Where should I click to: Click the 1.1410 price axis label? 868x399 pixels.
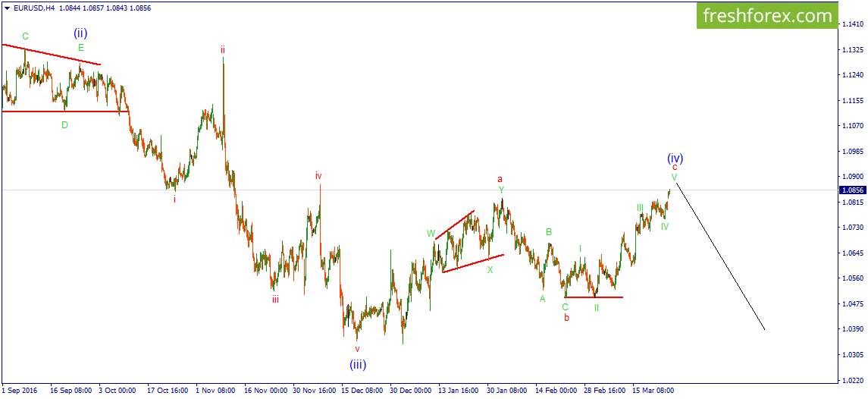click(x=851, y=24)
